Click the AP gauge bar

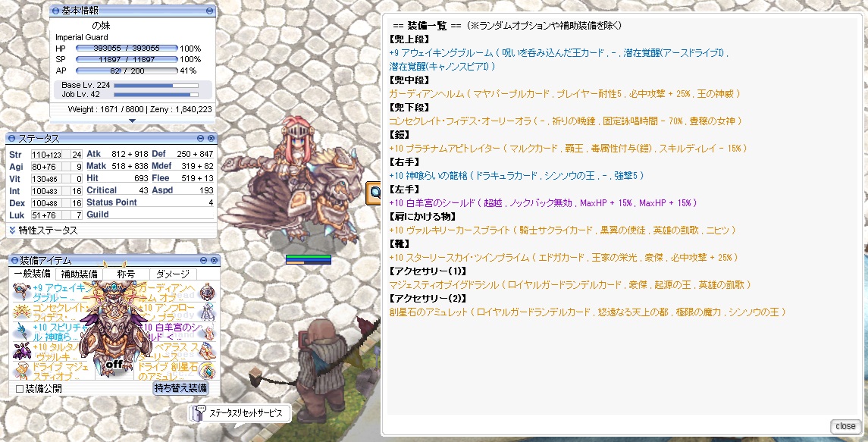click(127, 71)
